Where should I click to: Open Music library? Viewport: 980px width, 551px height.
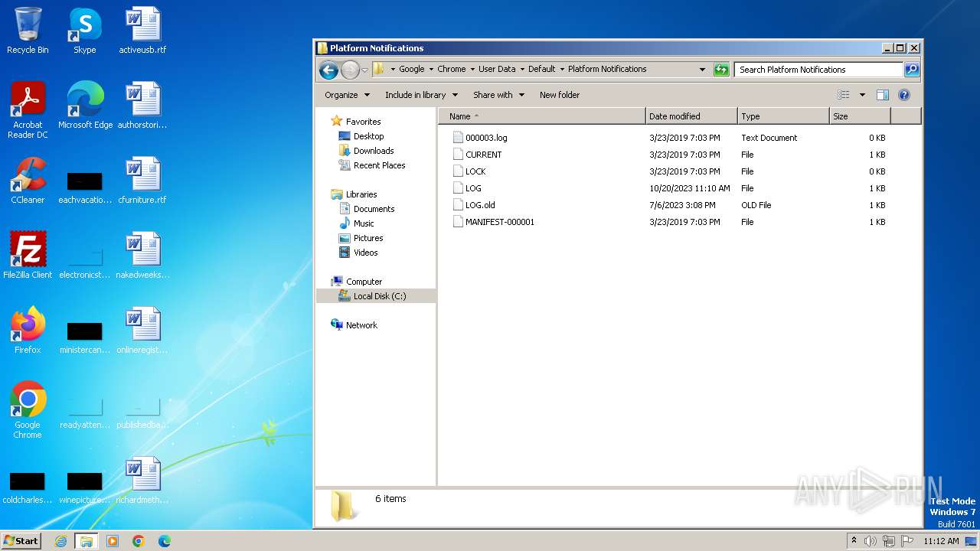364,223
